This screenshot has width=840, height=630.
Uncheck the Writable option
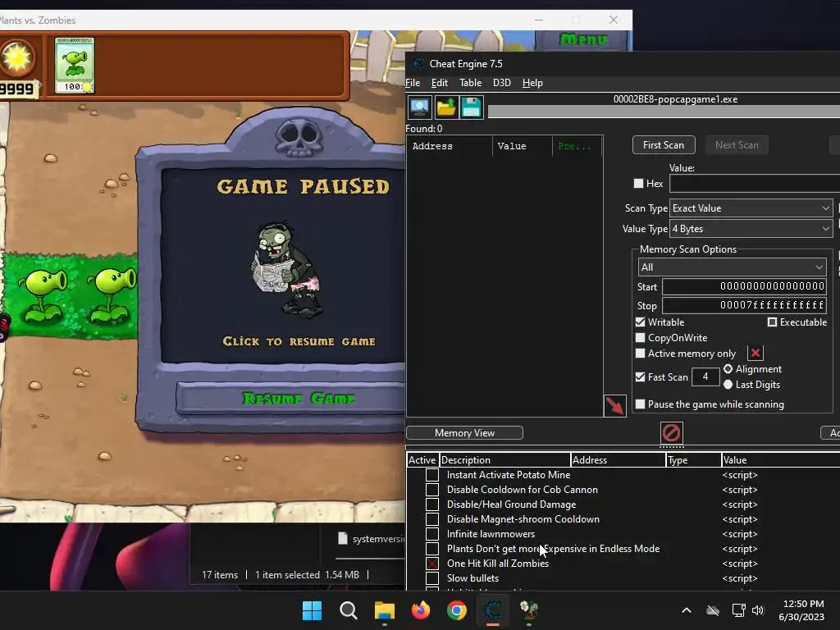[x=640, y=322]
